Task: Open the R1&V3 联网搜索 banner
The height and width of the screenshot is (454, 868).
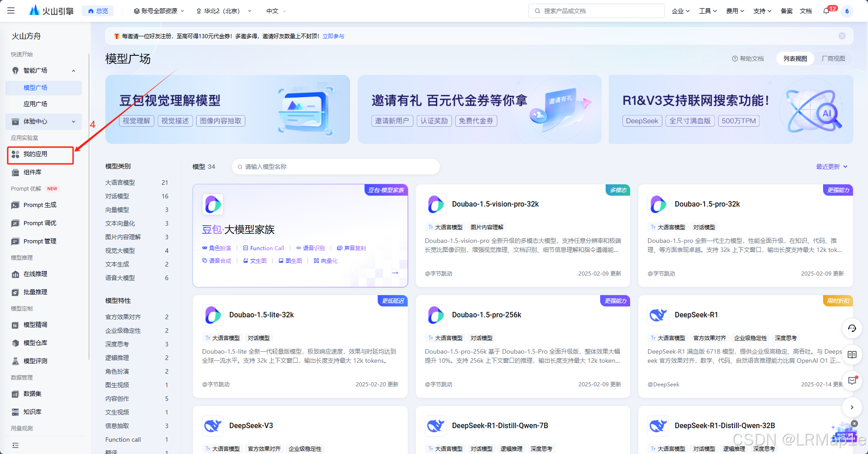Action: (x=731, y=109)
